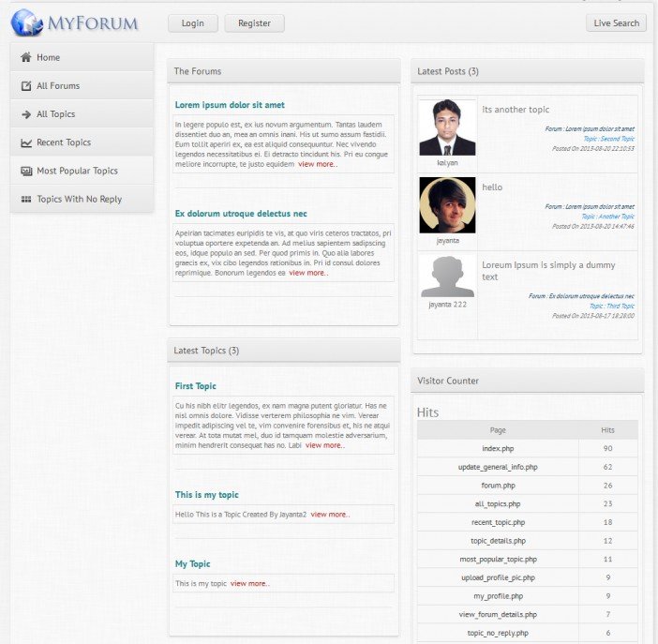Open jayanta's round avatar photo
The width and height of the screenshot is (658, 644).
pos(447,205)
